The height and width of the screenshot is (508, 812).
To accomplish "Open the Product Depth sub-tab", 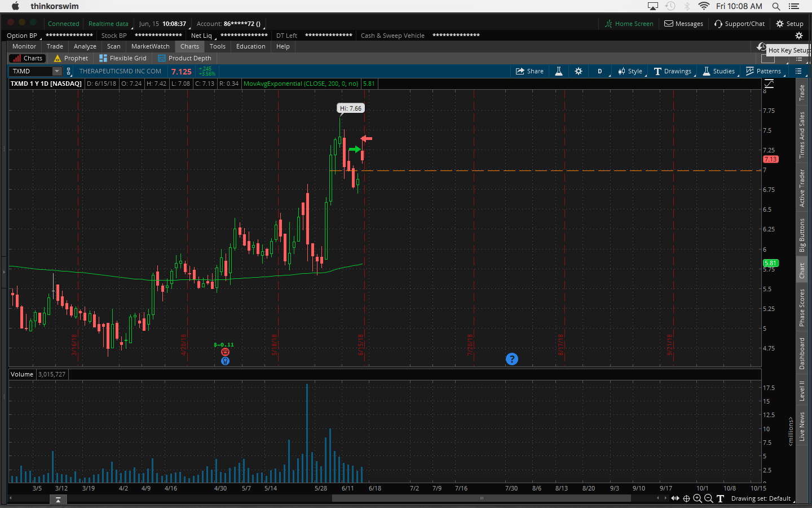I will pyautogui.click(x=185, y=58).
